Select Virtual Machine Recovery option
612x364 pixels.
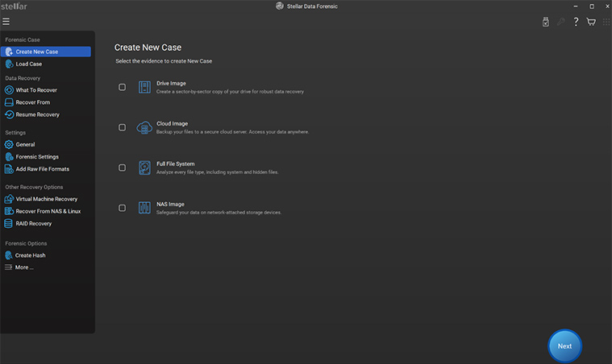tap(46, 199)
